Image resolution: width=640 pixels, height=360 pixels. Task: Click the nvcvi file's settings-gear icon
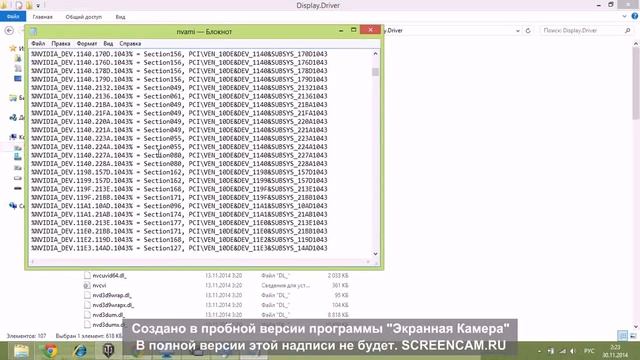click(87, 286)
